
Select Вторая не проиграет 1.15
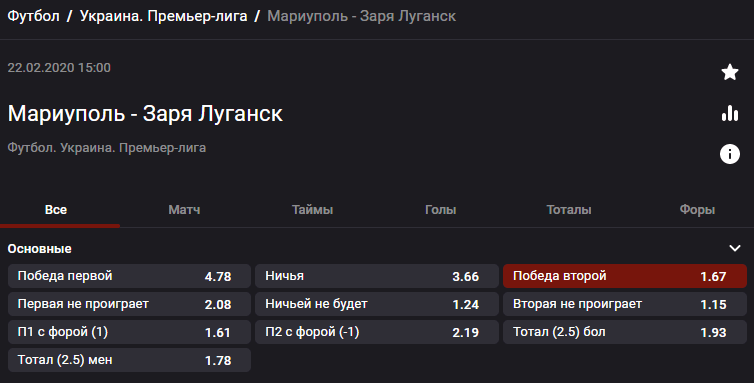(x=625, y=304)
